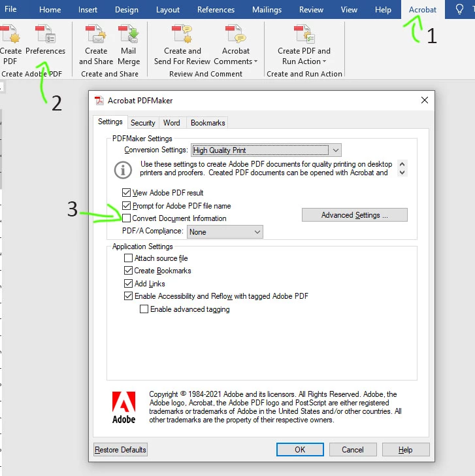Viewport: 475px width, 476px height.
Task: Uncheck Prompt for Adobe PDF file name
Action: [127, 205]
